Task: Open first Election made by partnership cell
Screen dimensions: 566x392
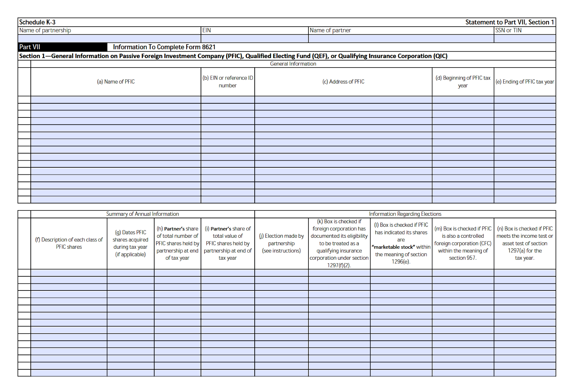Action: pyautogui.click(x=281, y=273)
